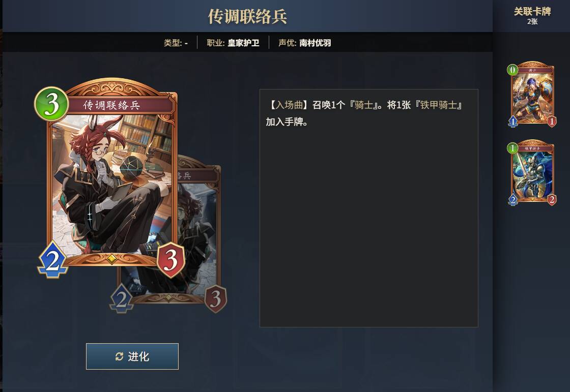
Task: Click the red defense 3 shield badge
Action: tap(171, 260)
